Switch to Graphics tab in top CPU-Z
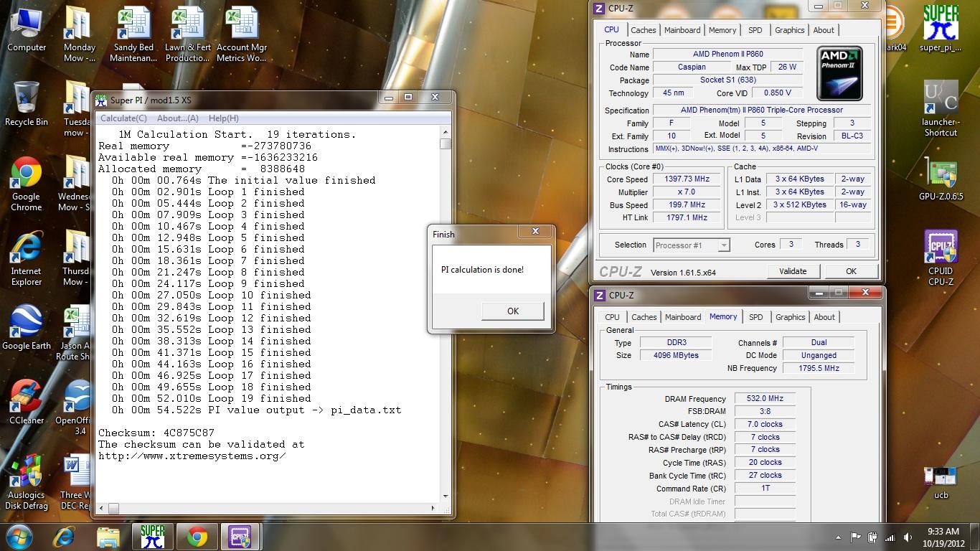980x551 pixels. [789, 30]
